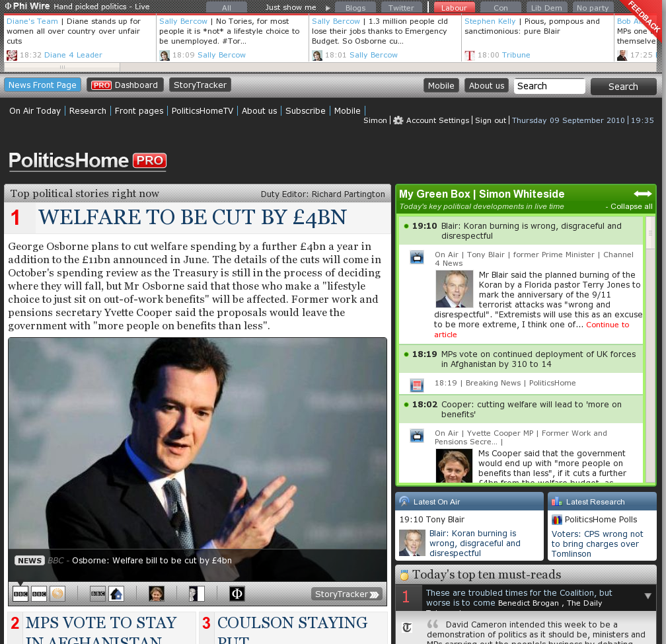
Task: Open PoliticsHomeTV from the navigation
Action: pyautogui.click(x=203, y=111)
